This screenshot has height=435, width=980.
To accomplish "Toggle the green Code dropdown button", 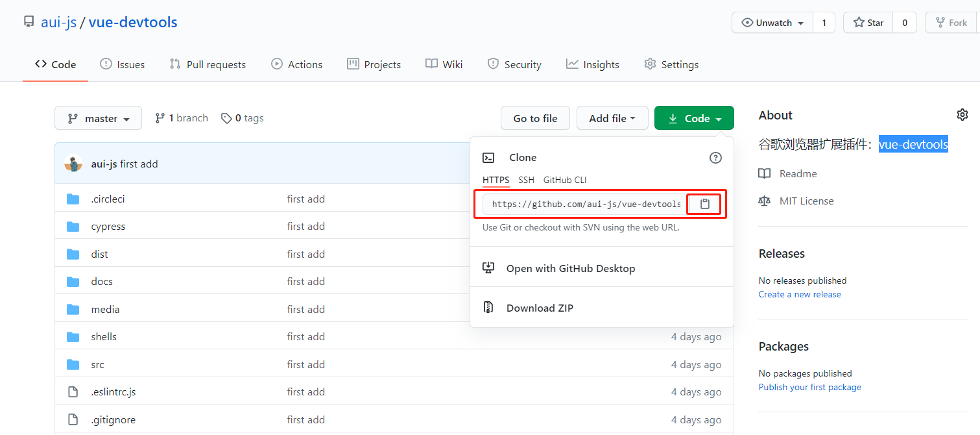I will coord(694,118).
